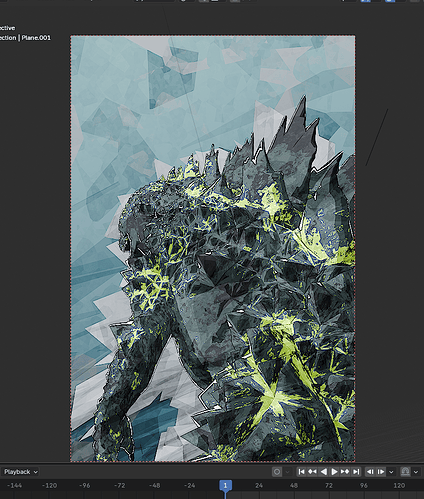Jump to the first frame of the timeline
The image size is (424, 499).
[x=301, y=472]
